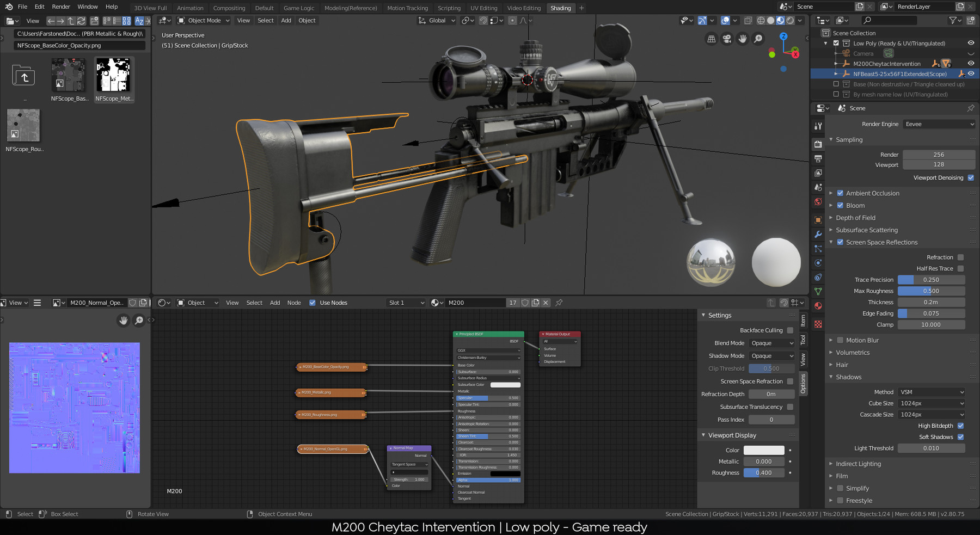Open the Physics properties tab icon
980x535 pixels.
[x=818, y=263]
